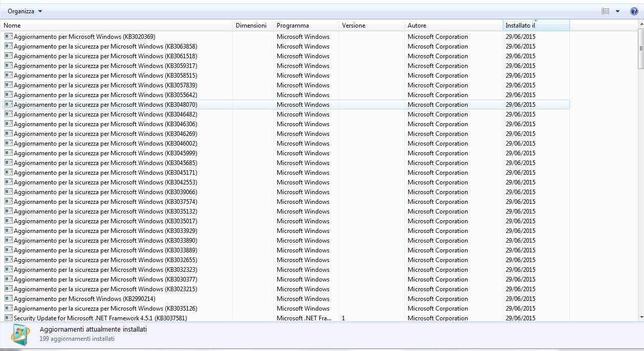Click the 29/06/2015 date in KB3063858 row
Viewport: 644px width, 351px height.
[521, 46]
